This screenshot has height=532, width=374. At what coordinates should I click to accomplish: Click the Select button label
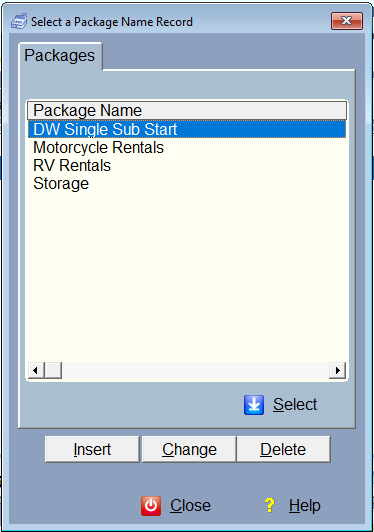pyautogui.click(x=295, y=404)
